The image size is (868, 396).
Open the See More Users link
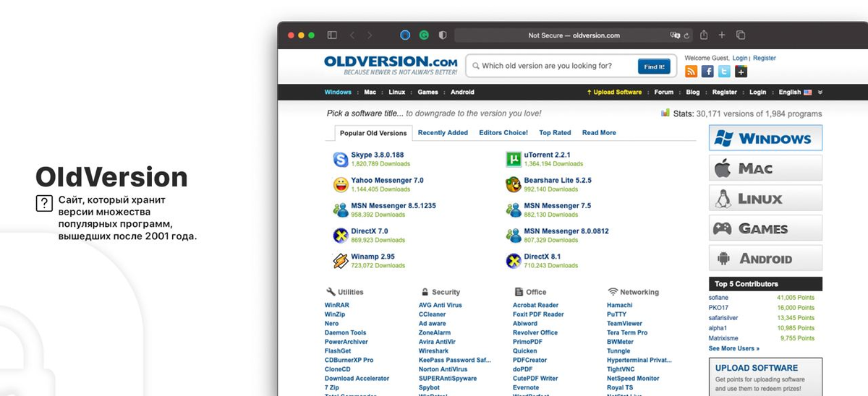point(733,348)
